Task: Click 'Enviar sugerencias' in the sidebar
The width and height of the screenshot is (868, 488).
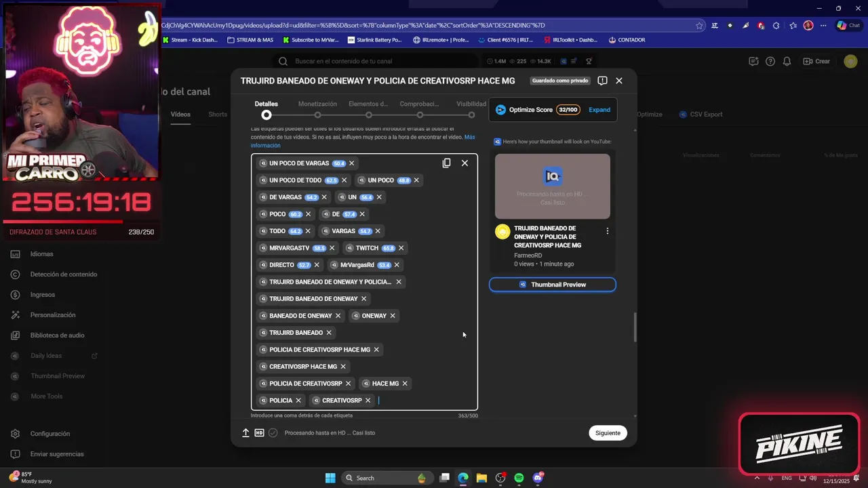Action: [57, 454]
